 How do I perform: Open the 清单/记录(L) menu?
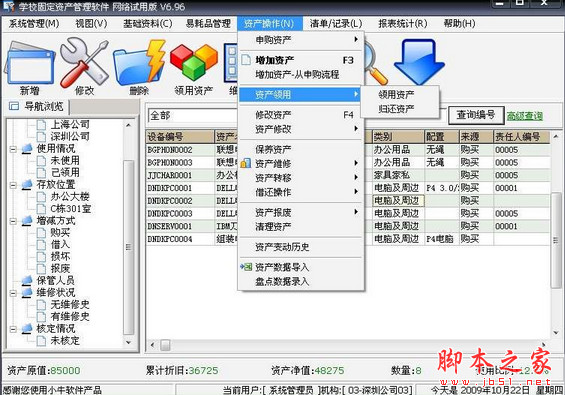point(336,24)
